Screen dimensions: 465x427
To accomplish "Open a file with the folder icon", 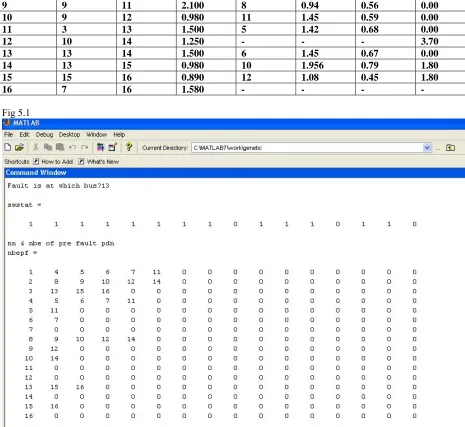I will click(x=19, y=147).
